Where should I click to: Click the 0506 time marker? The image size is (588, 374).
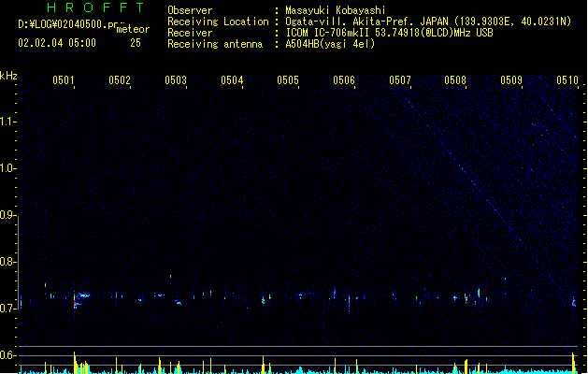[x=343, y=80]
